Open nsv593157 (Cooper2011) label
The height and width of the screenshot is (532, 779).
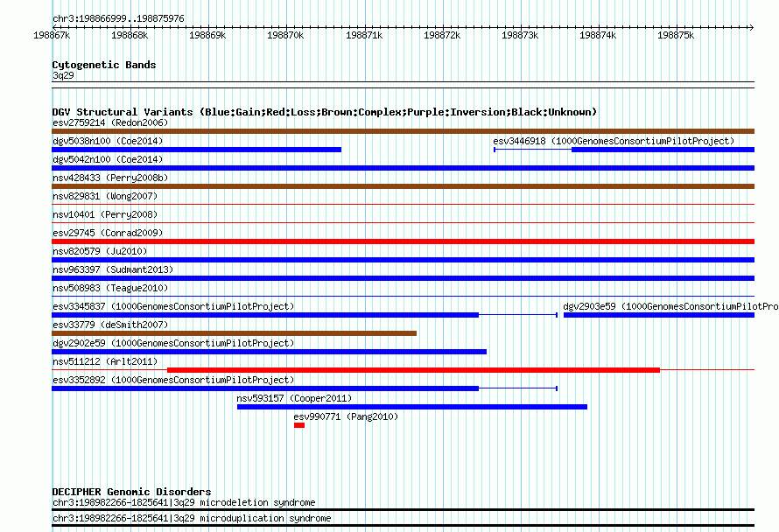(294, 398)
